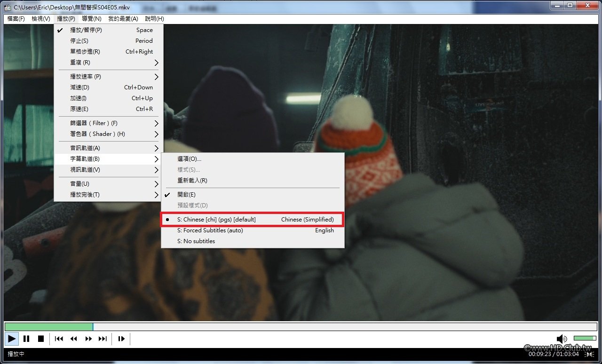
Task: Expand the 播放速率 (P) submenu
Action: (x=109, y=77)
